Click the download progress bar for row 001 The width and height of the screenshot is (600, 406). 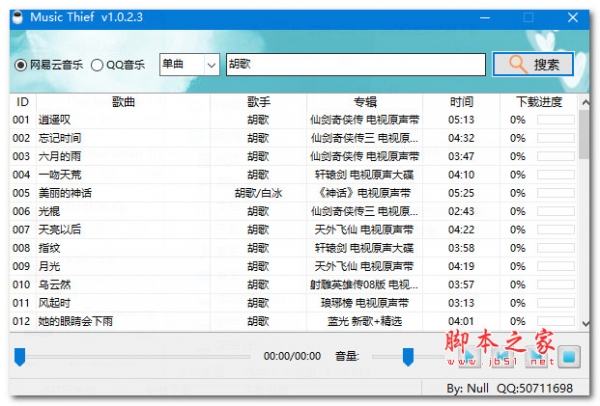click(556, 120)
